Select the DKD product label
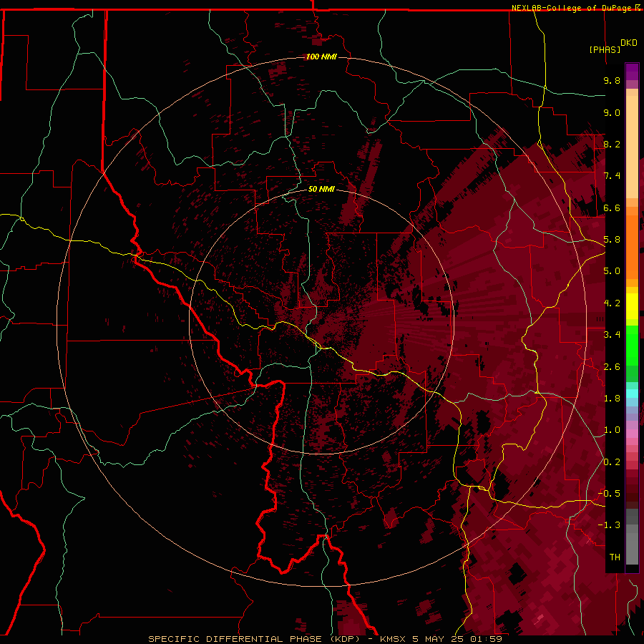Viewport: 644px width, 644px height. click(x=629, y=43)
